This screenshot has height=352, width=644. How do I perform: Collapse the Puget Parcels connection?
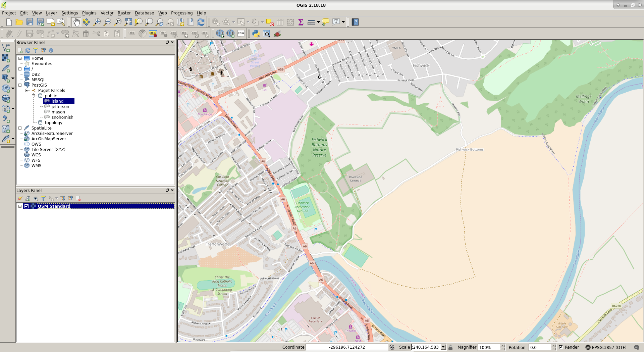coord(27,91)
